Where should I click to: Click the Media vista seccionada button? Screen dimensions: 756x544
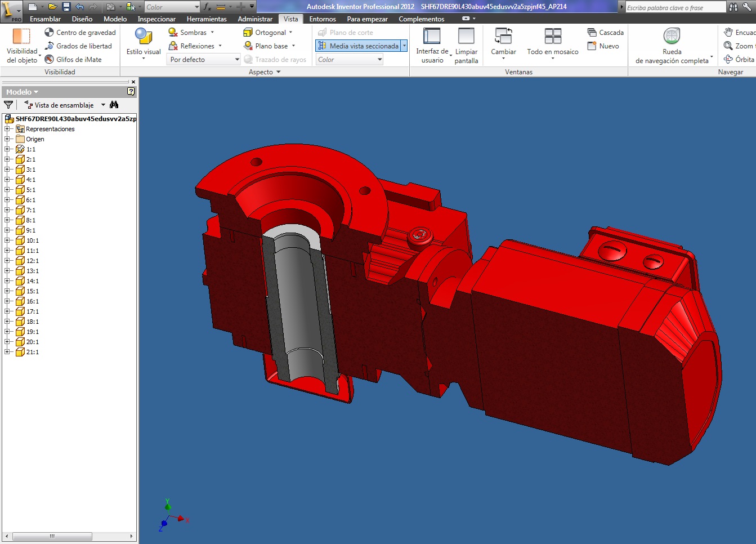coord(358,46)
